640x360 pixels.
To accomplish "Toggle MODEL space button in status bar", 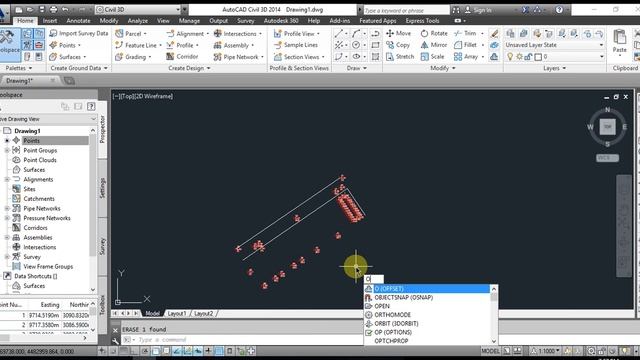I will pyautogui.click(x=490, y=351).
